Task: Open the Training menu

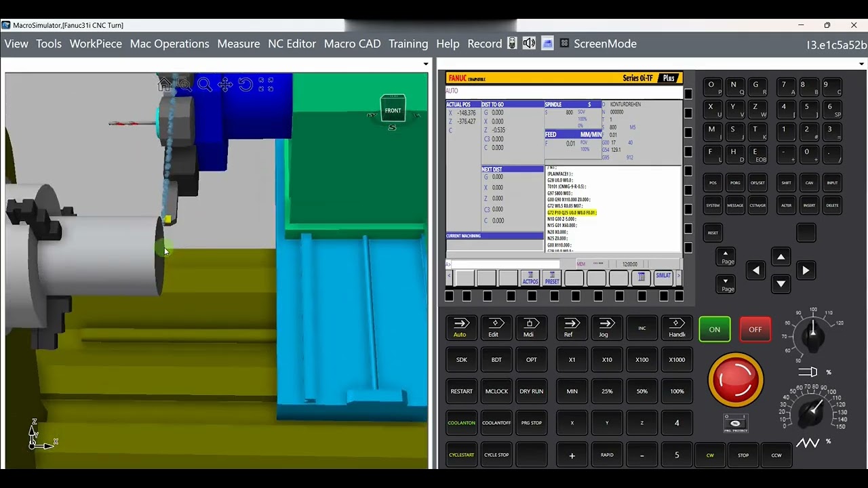Action: (x=408, y=43)
